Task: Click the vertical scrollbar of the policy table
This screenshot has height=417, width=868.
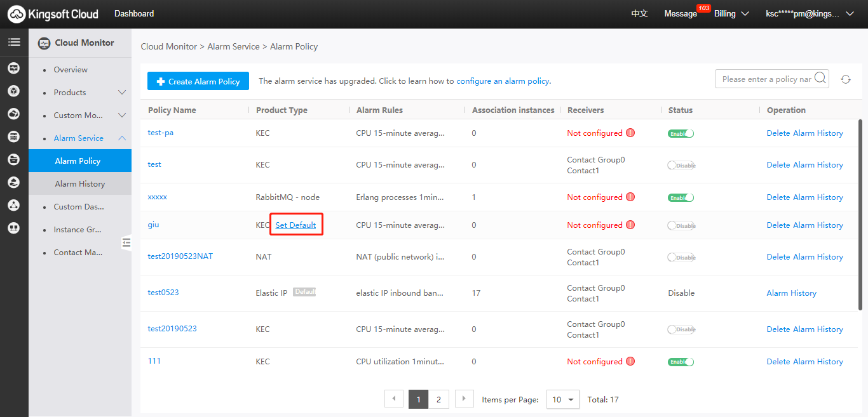Action: [861, 216]
